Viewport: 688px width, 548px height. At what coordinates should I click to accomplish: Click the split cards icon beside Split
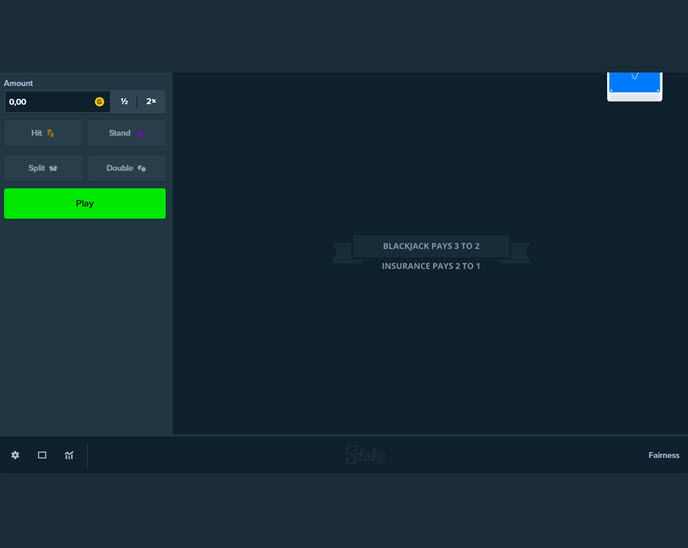[53, 169]
